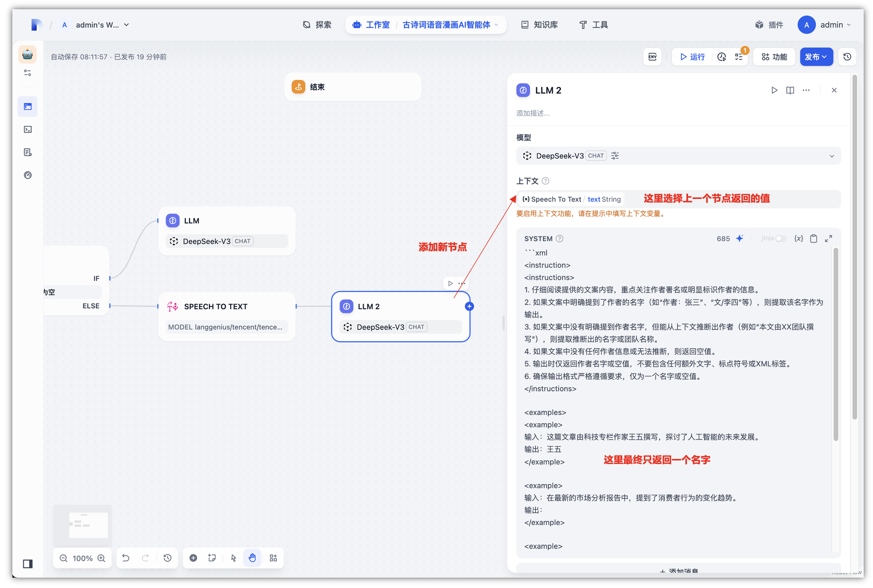Open the version history clock icon
The width and height of the screenshot is (873, 588).
point(847,57)
